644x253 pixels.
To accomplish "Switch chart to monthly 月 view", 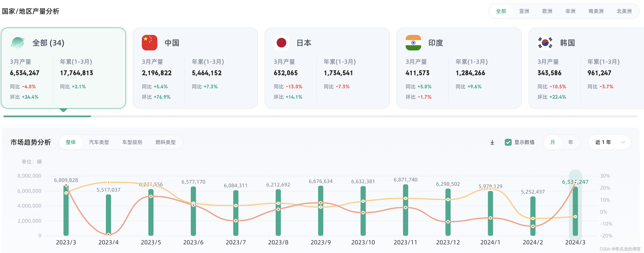I will pos(552,142).
